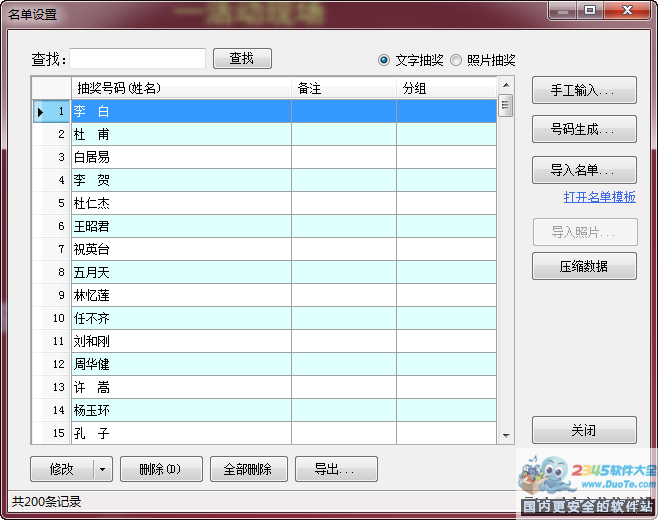Image resolution: width=658 pixels, height=520 pixels.
Task: Click the scrollbar down arrow
Action: pos(506,436)
